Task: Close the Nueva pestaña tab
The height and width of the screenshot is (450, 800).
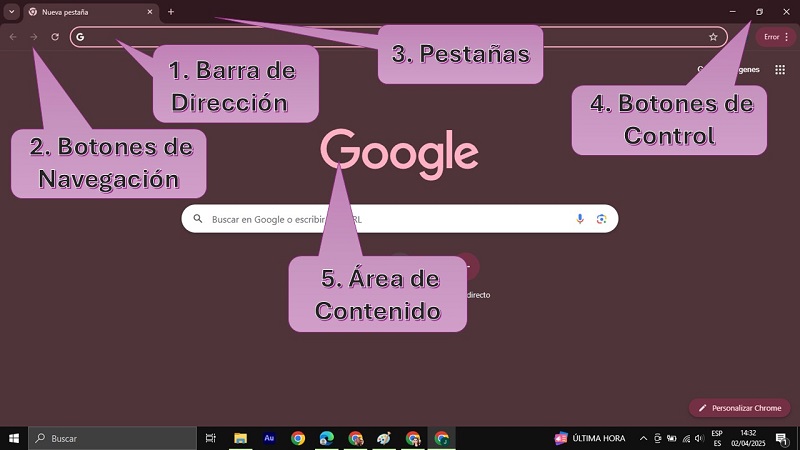Action: pos(149,12)
